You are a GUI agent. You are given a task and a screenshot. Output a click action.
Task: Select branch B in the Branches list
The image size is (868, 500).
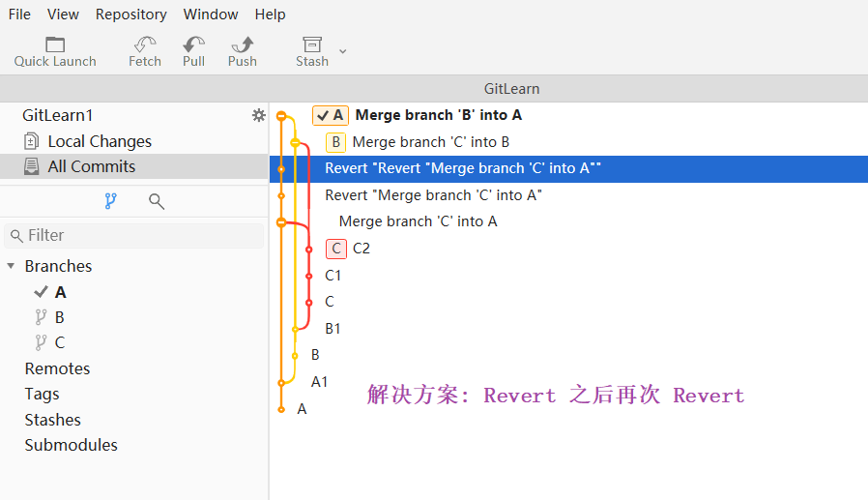tap(60, 317)
